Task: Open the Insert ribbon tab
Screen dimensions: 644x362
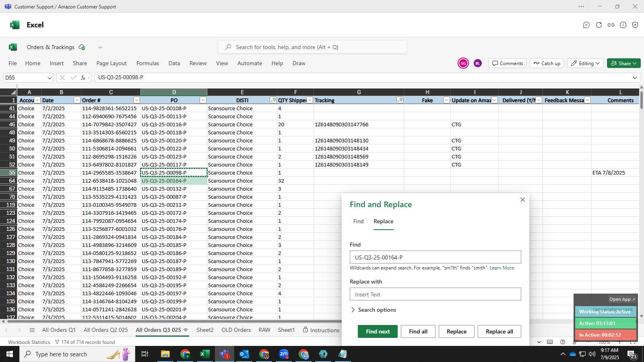Action: [57, 63]
